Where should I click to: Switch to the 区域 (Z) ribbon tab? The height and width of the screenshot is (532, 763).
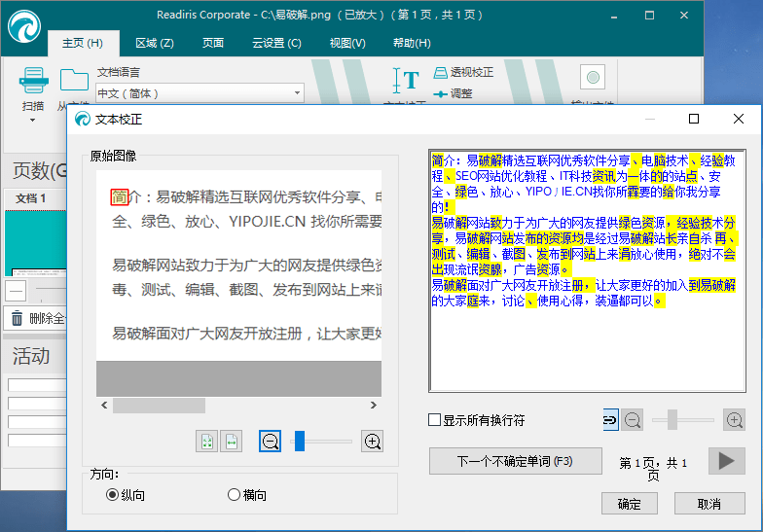coord(154,43)
